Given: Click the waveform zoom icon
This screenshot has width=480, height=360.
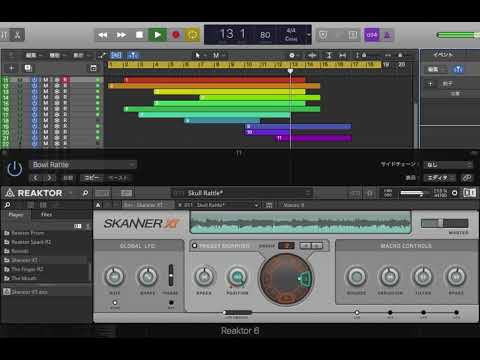Looking at the screenshot, I should (x=312, y=55).
